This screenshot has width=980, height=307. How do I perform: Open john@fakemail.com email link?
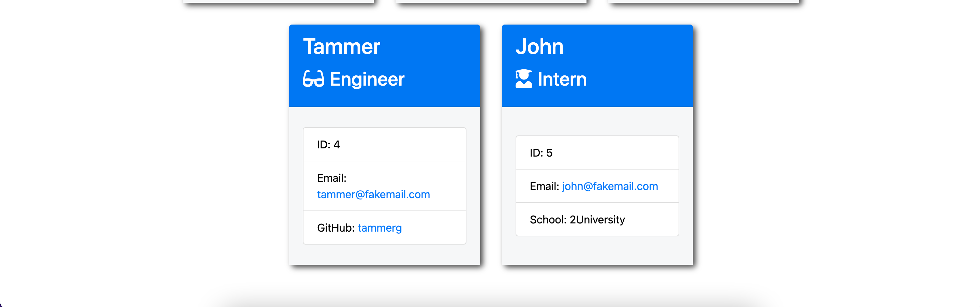(x=609, y=186)
